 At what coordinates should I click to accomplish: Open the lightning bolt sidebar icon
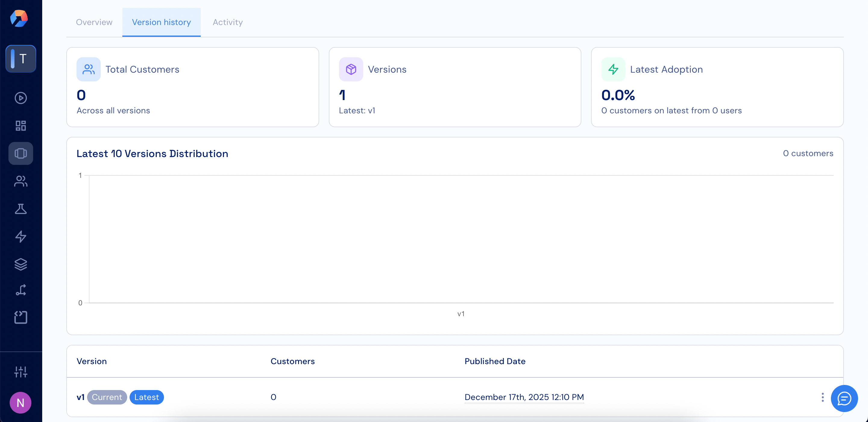[21, 237]
